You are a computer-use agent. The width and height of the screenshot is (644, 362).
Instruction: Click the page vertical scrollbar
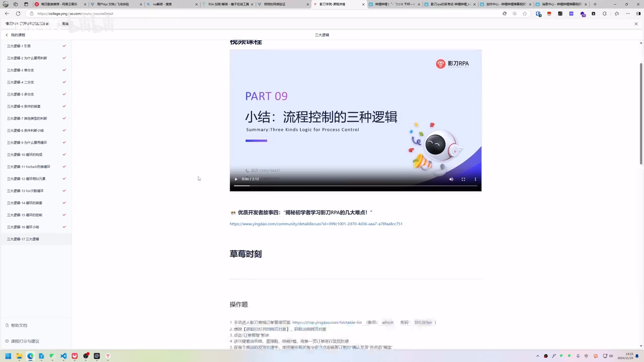[x=641, y=113]
